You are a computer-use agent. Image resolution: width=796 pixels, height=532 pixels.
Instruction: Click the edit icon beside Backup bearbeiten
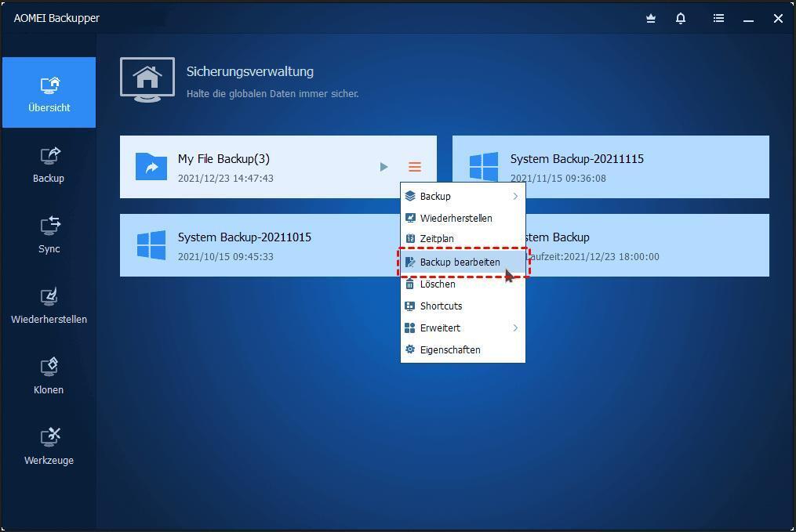[x=409, y=262]
